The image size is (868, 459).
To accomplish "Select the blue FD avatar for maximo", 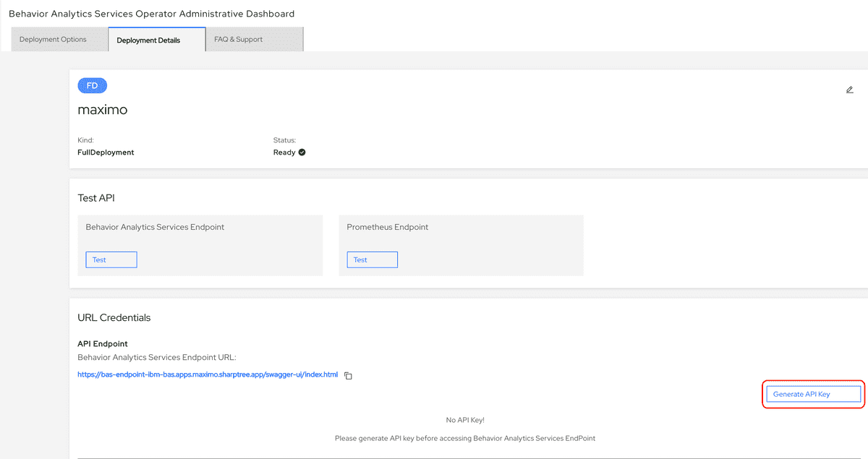I will coord(92,85).
